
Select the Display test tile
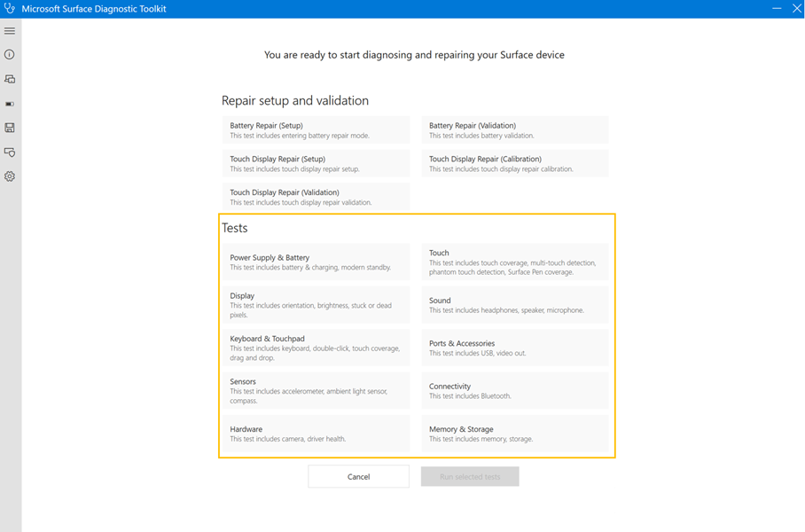coord(316,305)
